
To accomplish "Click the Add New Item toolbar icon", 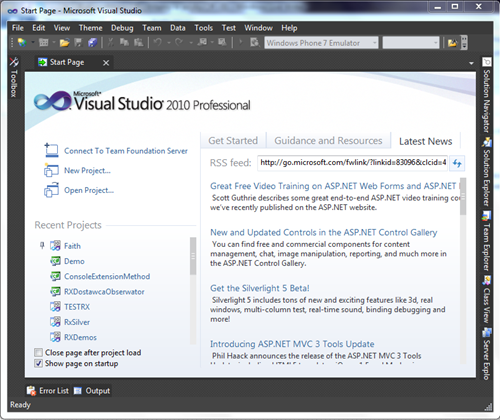I will pos(44,42).
